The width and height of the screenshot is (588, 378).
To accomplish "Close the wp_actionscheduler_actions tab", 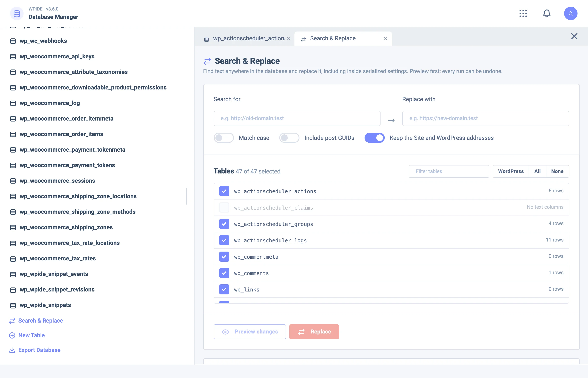I will pos(289,39).
